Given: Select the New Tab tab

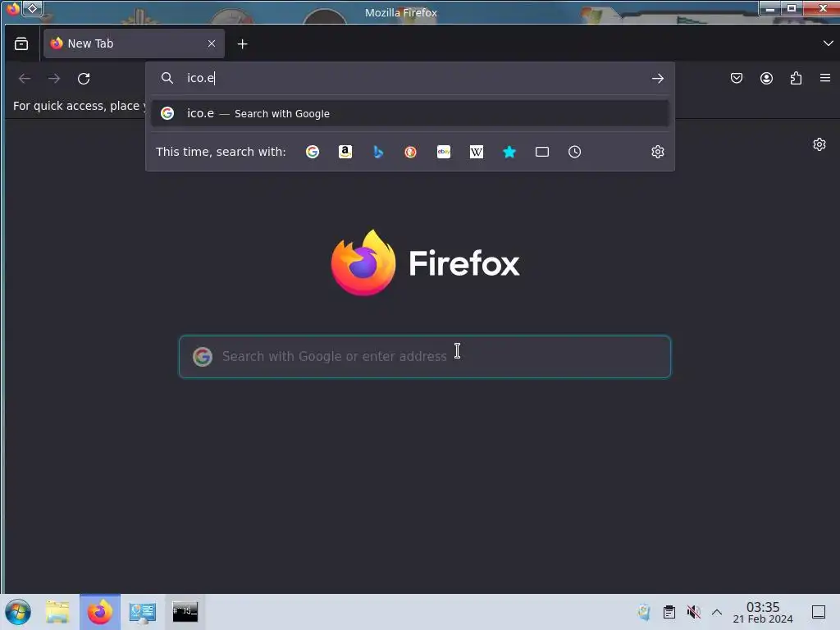Looking at the screenshot, I should click(134, 44).
